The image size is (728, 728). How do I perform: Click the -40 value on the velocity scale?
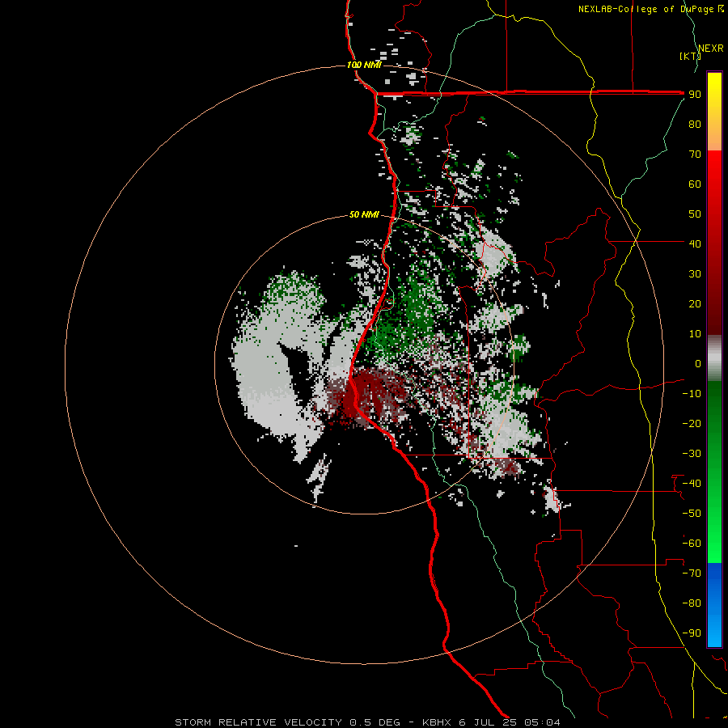click(x=692, y=484)
